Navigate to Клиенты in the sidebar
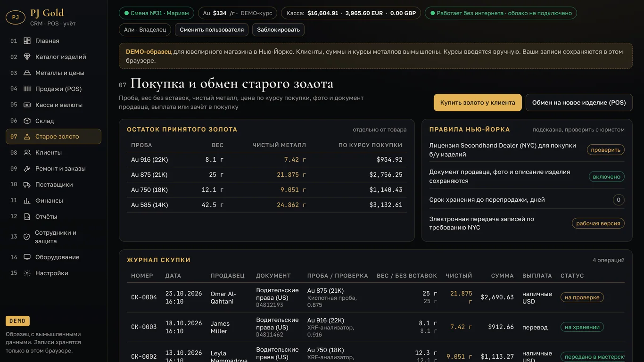This screenshot has height=362, width=644. pos(53,153)
